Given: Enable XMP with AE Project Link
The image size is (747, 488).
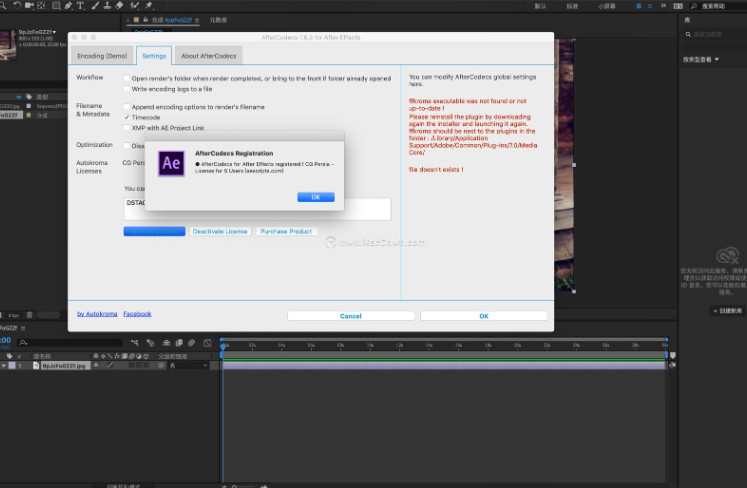Looking at the screenshot, I should pos(126,128).
